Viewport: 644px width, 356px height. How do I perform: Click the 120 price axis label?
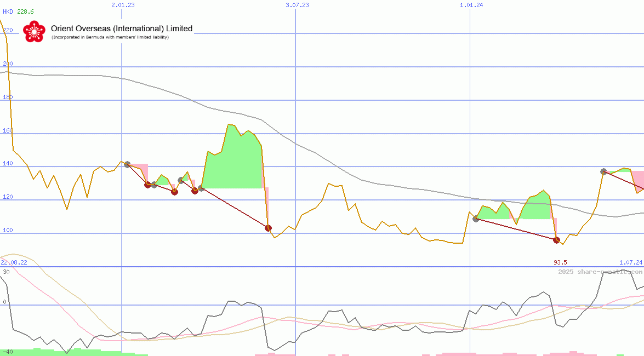[8, 197]
